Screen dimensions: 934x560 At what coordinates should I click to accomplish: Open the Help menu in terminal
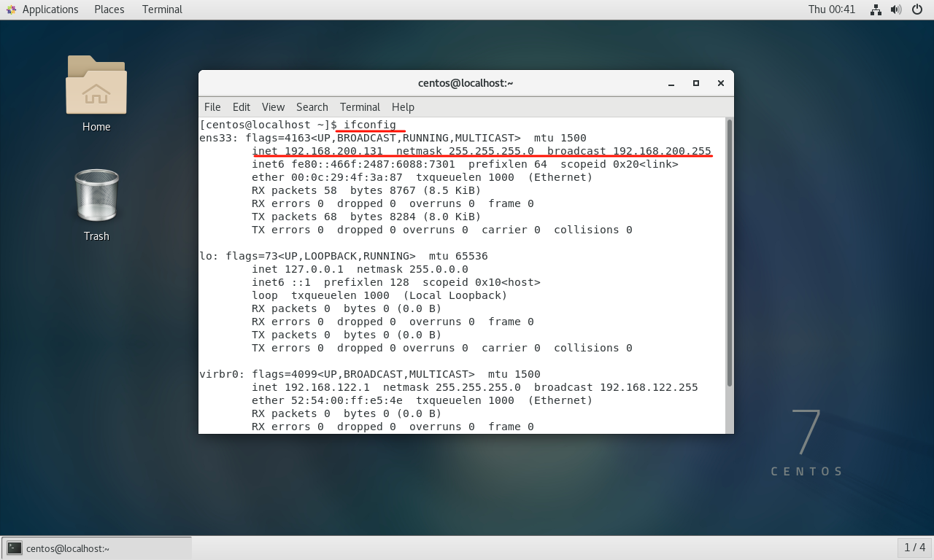click(403, 106)
